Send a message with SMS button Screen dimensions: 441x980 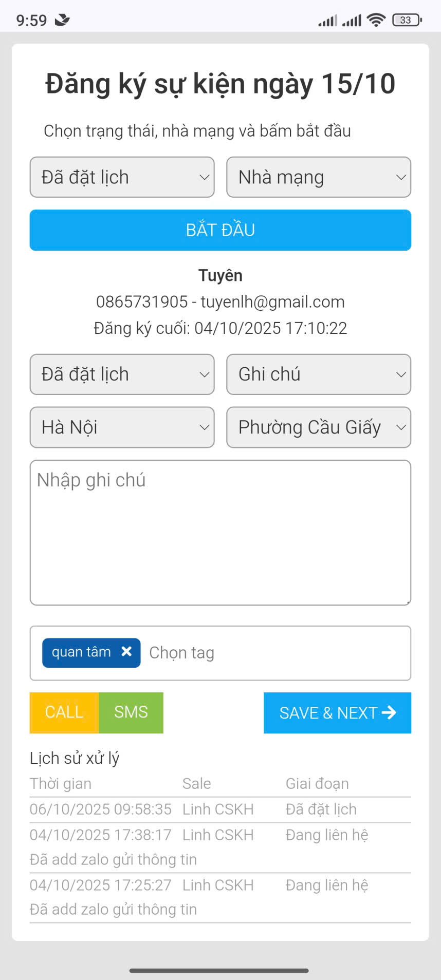click(131, 712)
